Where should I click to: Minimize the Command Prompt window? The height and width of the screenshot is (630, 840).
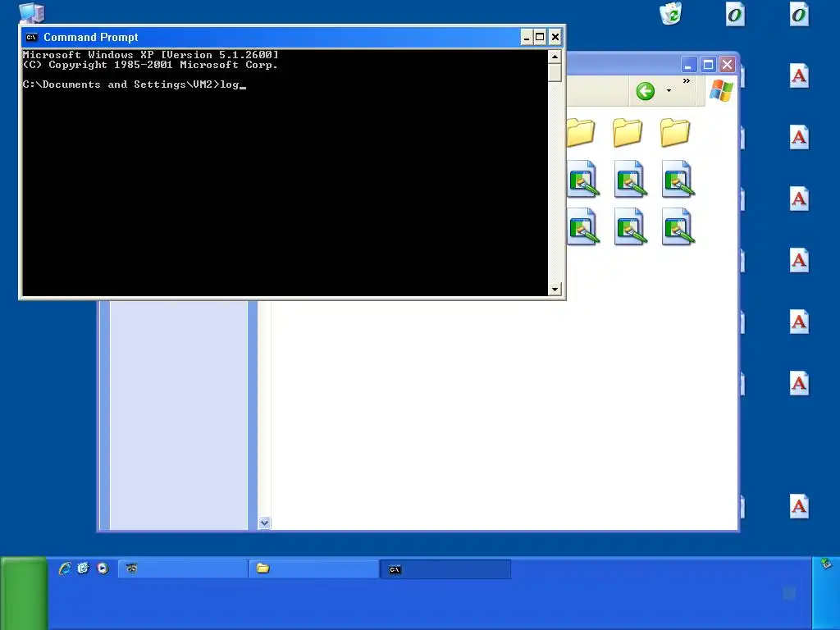click(x=526, y=37)
